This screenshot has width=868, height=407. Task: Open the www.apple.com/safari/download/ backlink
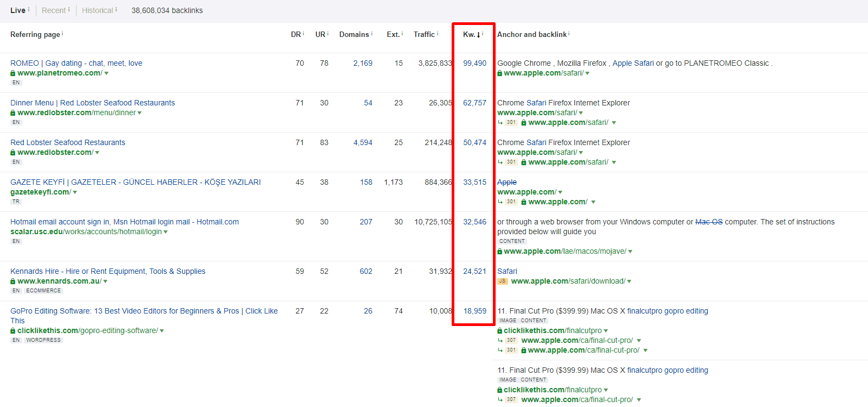click(x=568, y=281)
